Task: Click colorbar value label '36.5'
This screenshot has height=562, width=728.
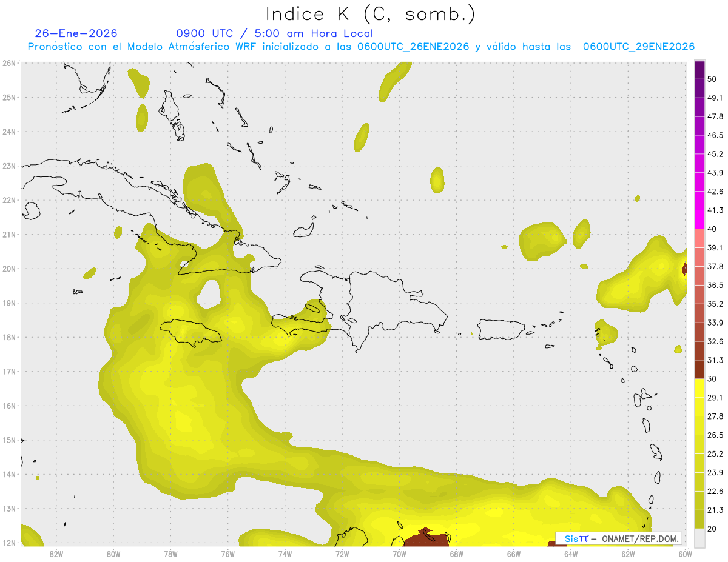Action: point(715,285)
